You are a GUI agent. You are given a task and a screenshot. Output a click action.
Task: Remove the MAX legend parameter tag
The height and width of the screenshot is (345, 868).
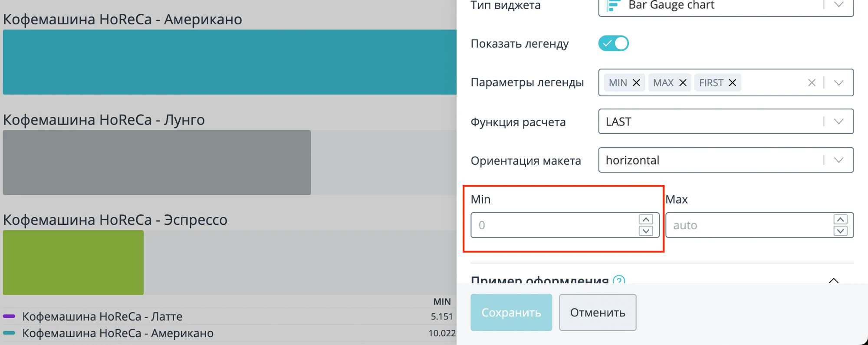pos(683,82)
